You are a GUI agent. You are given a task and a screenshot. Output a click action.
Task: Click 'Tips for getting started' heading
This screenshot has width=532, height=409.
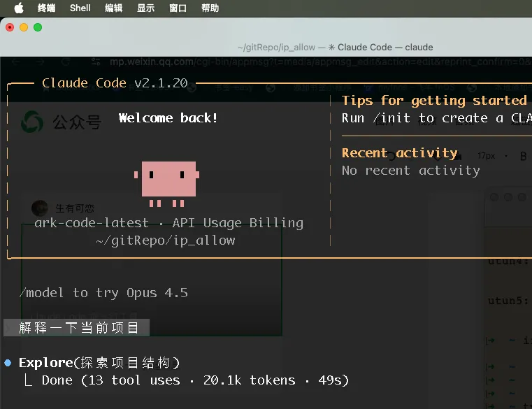[x=434, y=101]
